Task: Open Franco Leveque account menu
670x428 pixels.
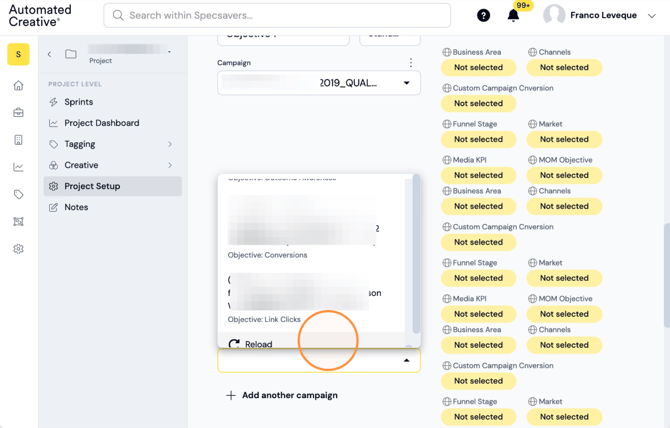Action: (600, 16)
